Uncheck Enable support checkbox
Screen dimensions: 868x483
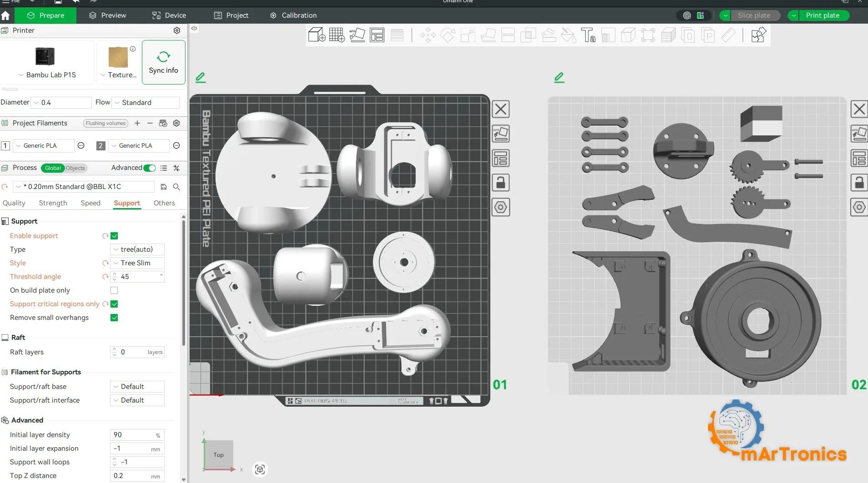(114, 236)
